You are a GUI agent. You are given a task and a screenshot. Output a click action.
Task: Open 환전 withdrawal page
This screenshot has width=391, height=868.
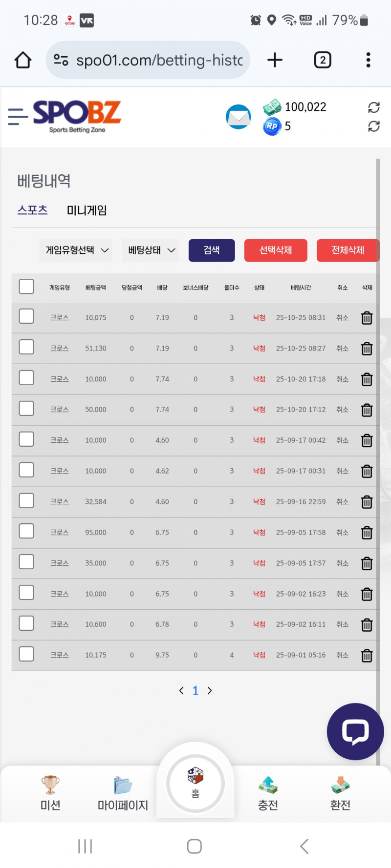(340, 793)
